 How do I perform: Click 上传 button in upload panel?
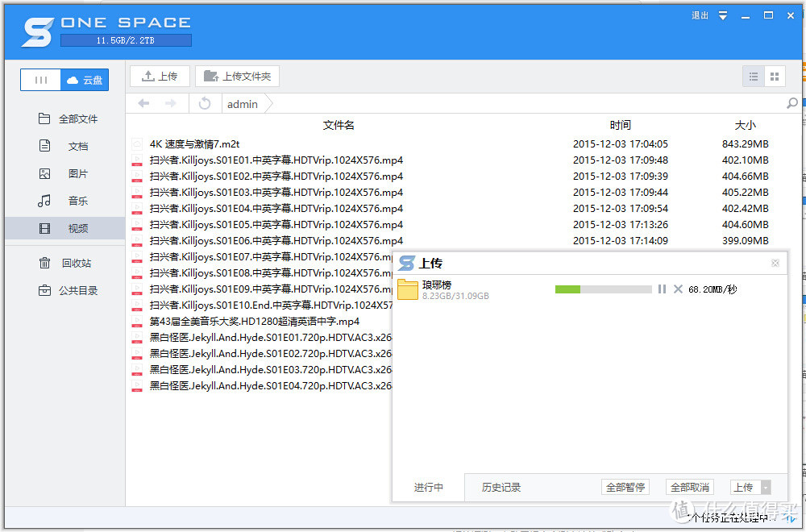[x=746, y=488]
